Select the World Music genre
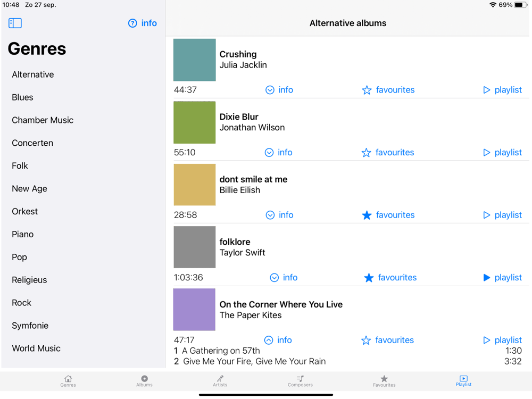This screenshot has height=399, width=532. (36, 348)
